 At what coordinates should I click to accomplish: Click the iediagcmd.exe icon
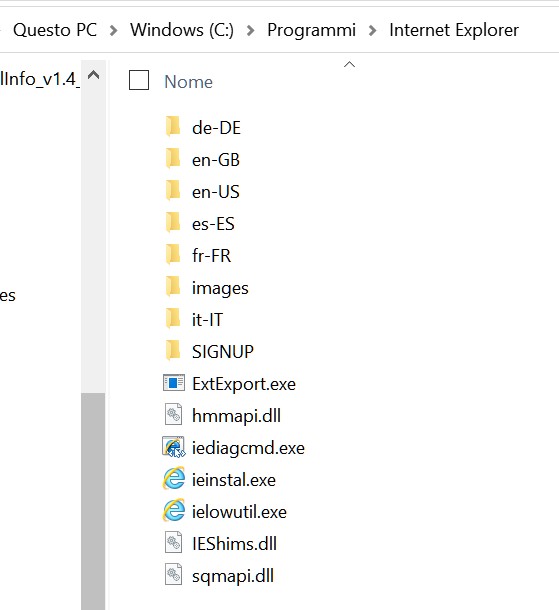(173, 447)
